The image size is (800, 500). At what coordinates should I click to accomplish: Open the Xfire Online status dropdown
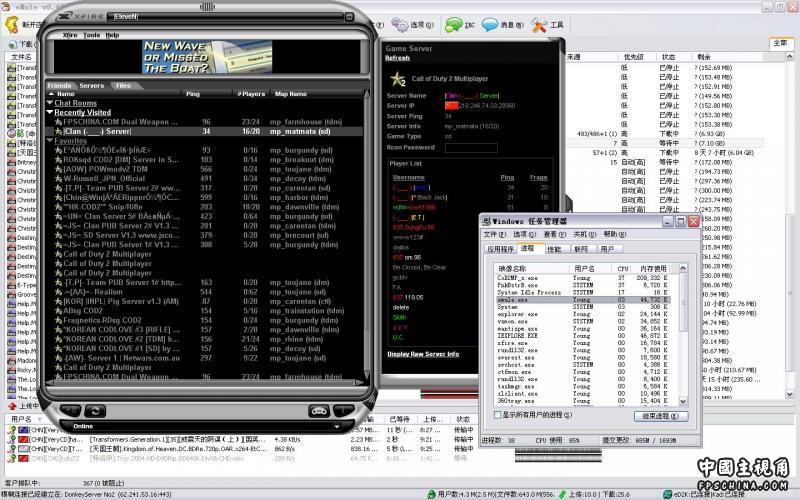tap(337, 426)
